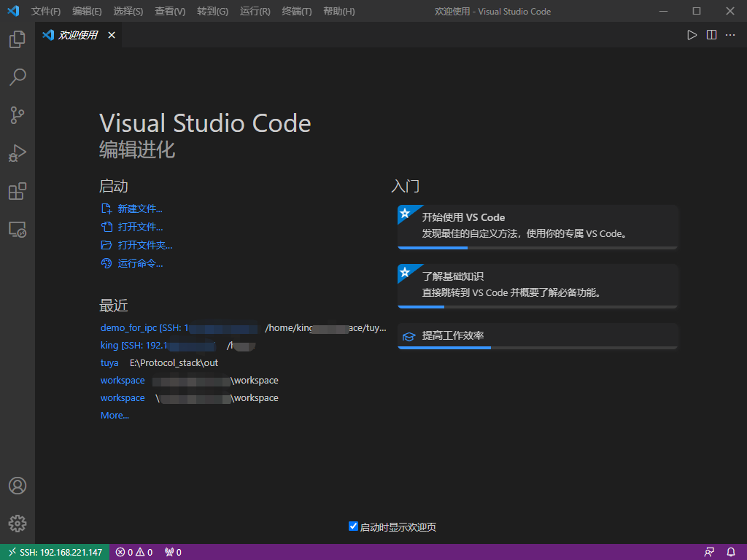
Task: Open recent tuya folder link
Action: click(x=109, y=363)
